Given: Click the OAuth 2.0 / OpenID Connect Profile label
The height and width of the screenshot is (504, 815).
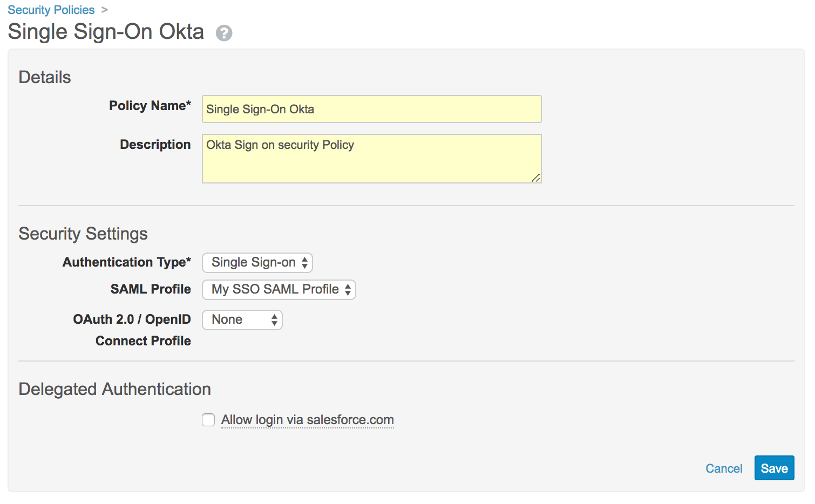Looking at the screenshot, I should point(132,330).
